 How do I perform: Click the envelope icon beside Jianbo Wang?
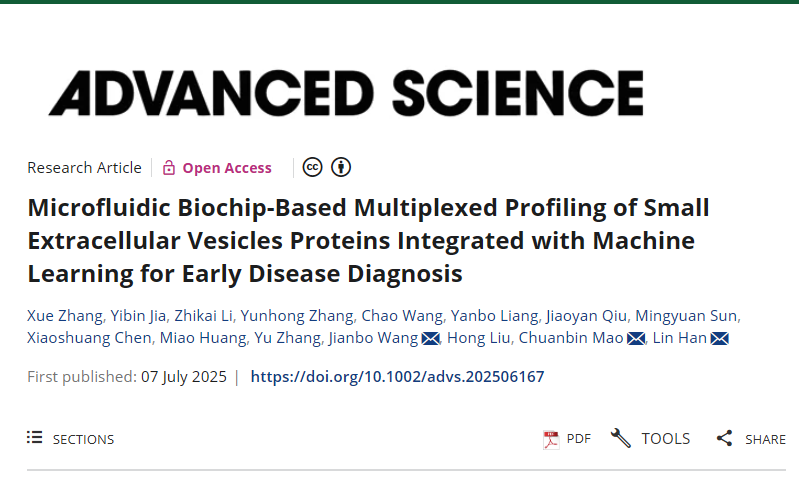click(x=431, y=338)
